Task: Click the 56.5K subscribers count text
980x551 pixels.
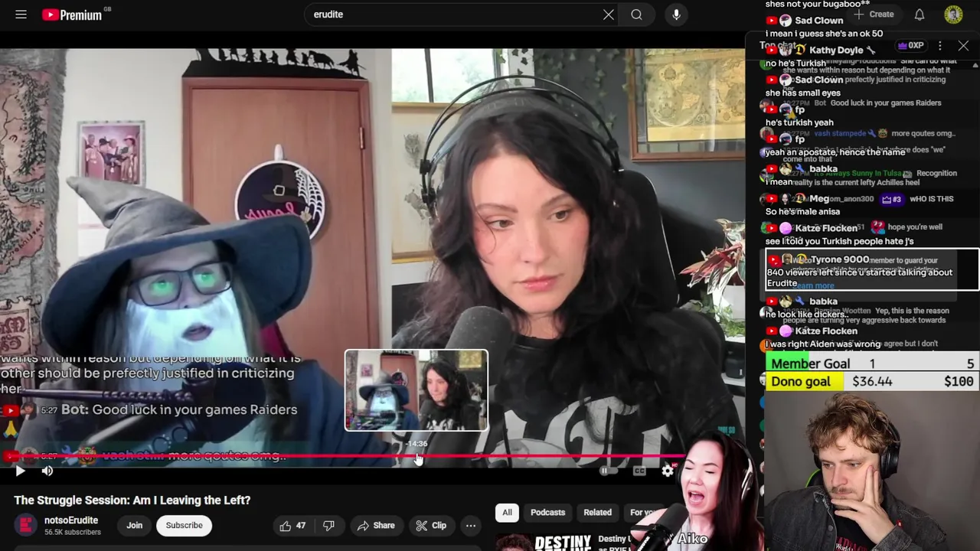Action: (x=73, y=532)
